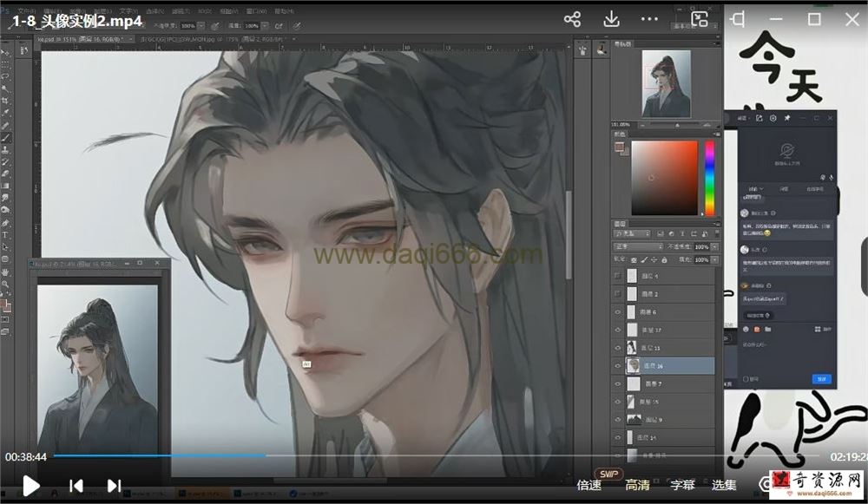Click 字幕 subtitles button

(x=682, y=485)
